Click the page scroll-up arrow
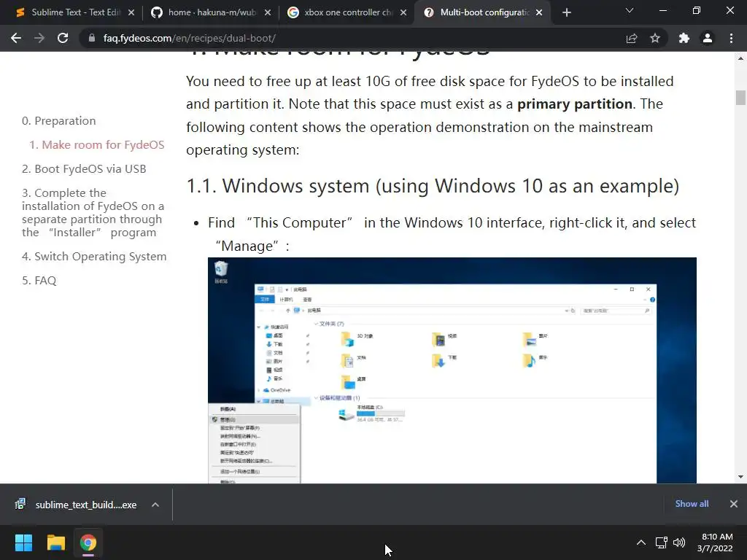 point(740,58)
